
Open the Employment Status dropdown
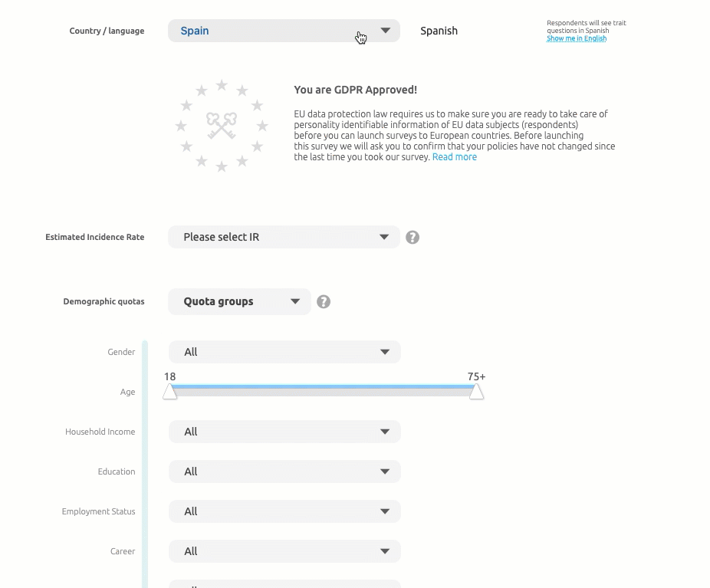284,511
